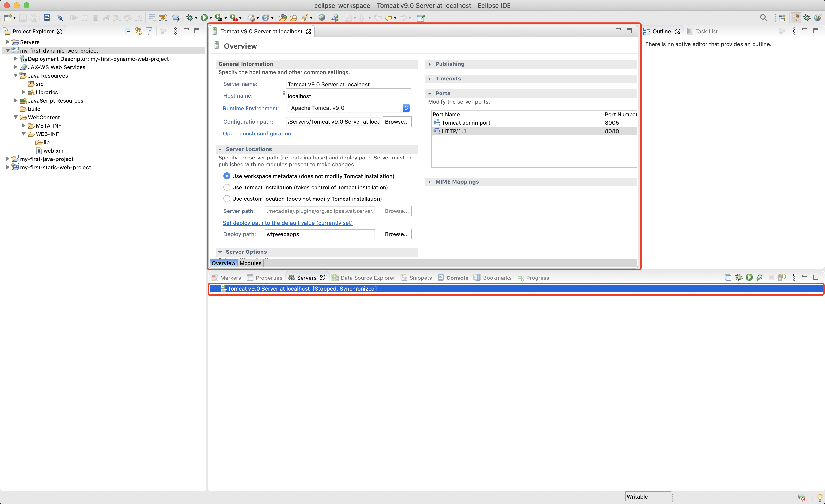Click the Search flashlight toolbar icon

(305, 18)
